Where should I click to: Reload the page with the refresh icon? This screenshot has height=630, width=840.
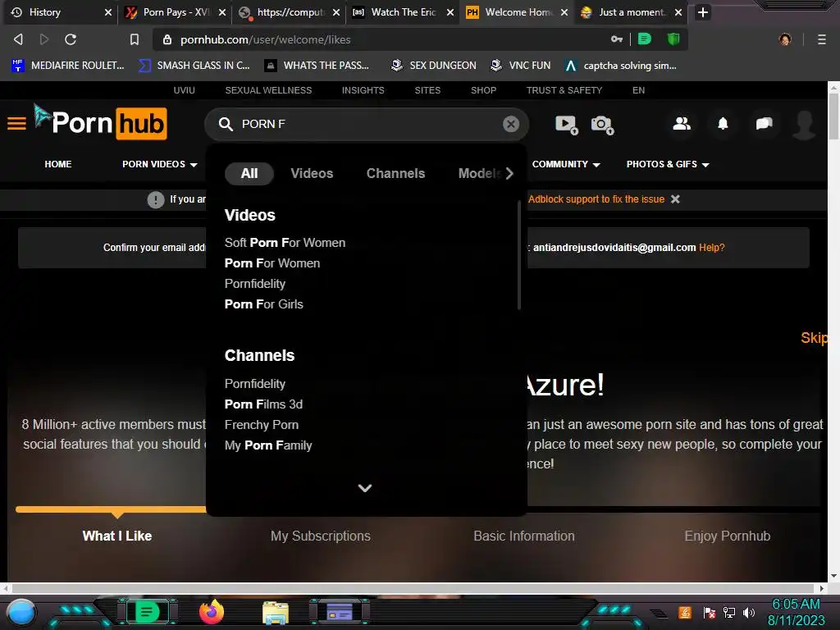(x=71, y=39)
